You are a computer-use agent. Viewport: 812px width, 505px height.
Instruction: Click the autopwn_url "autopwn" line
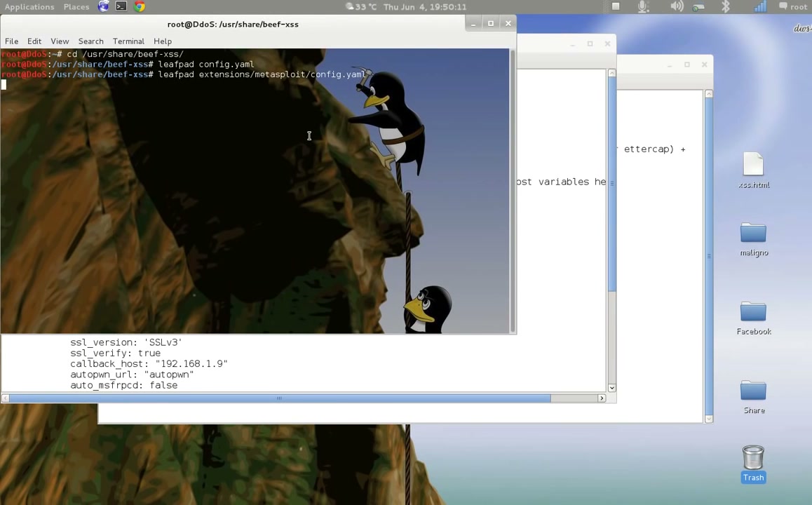point(132,375)
